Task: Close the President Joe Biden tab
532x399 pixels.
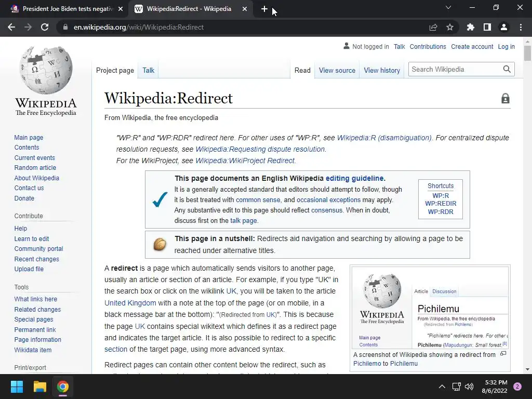Action: (x=121, y=9)
